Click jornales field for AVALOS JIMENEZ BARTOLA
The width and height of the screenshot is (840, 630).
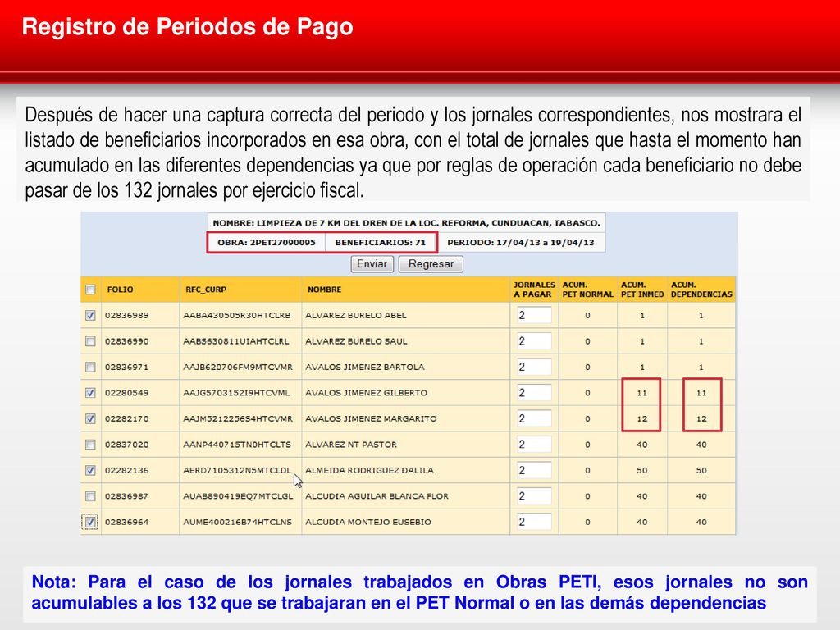tap(534, 367)
